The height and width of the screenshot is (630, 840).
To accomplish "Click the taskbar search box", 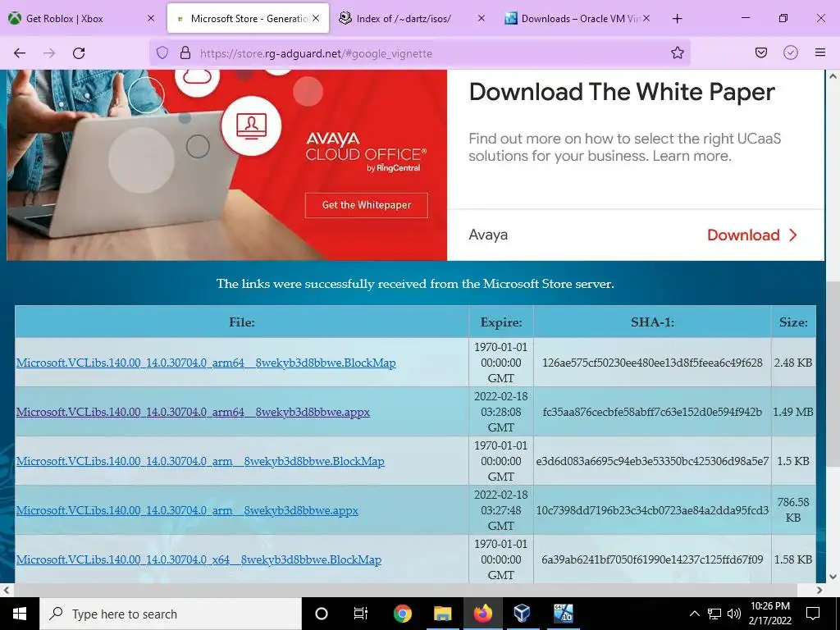I will [x=171, y=614].
